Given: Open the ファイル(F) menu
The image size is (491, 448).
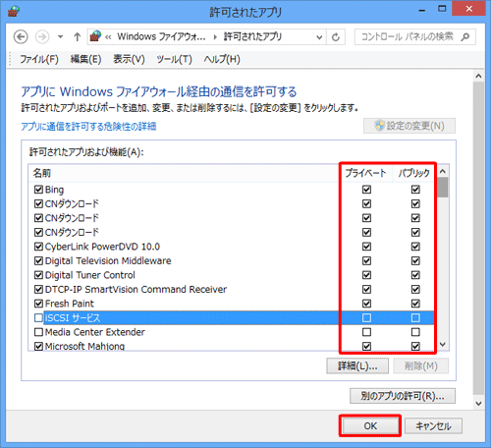Looking at the screenshot, I should tap(39, 59).
